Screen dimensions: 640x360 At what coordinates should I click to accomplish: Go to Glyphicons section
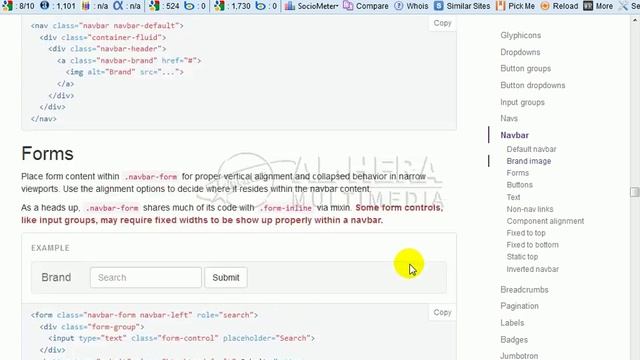(x=520, y=36)
